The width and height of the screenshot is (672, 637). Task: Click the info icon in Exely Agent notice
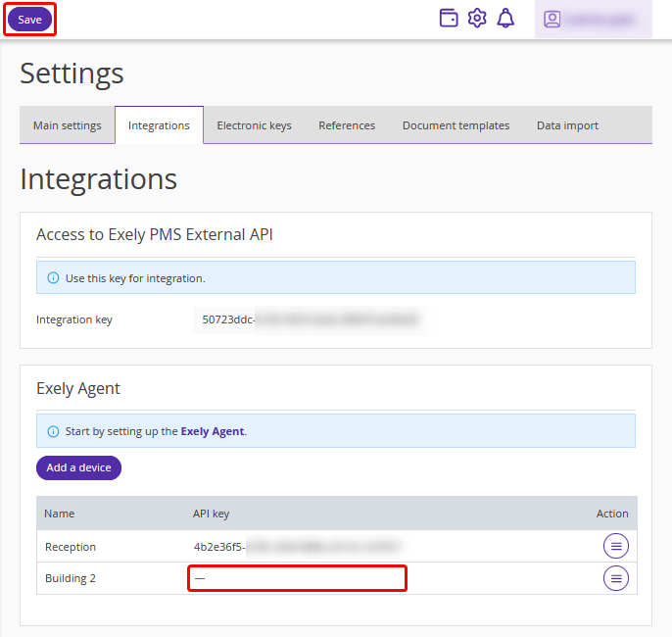pyautogui.click(x=53, y=431)
